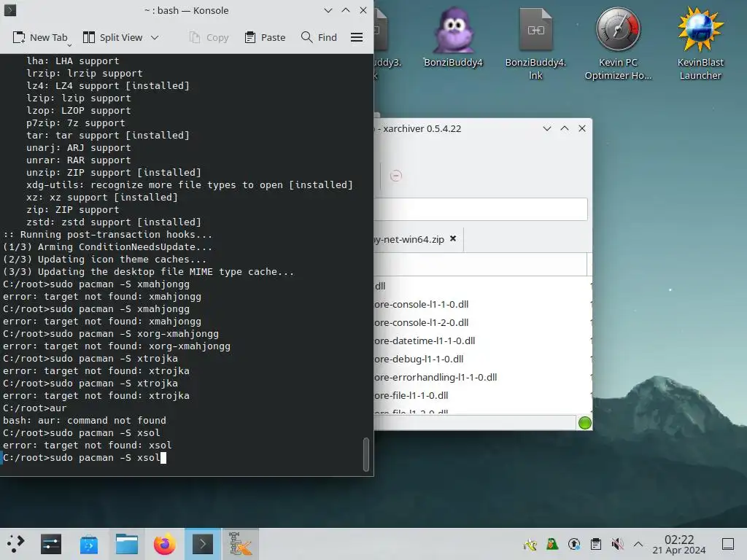Viewport: 747px width, 560px height.
Task: Click the 'lha: LHA support' line
Action: click(x=73, y=61)
